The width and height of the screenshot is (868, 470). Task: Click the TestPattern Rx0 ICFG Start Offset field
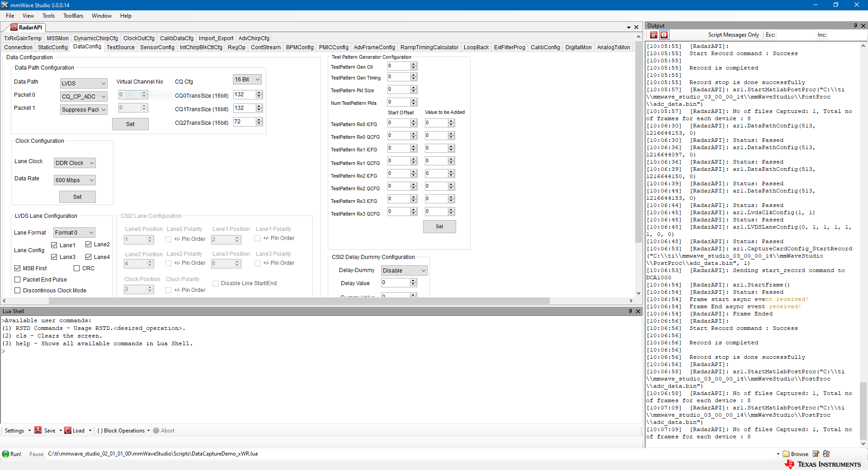pos(399,123)
